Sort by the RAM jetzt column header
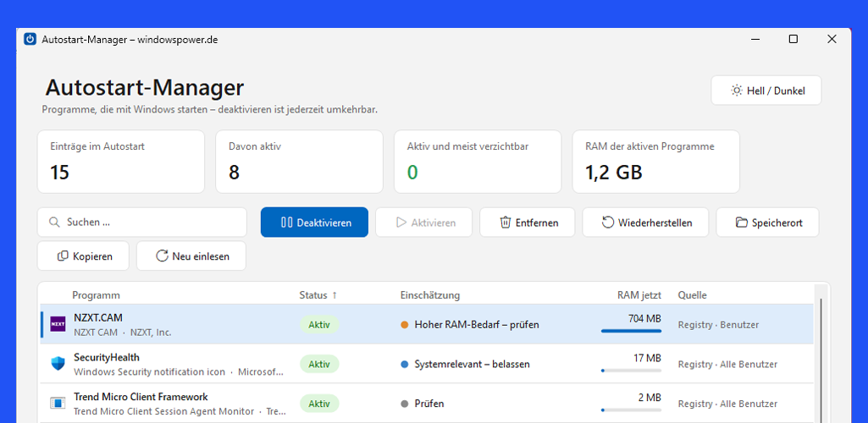The height and width of the screenshot is (423, 868). [x=639, y=295]
